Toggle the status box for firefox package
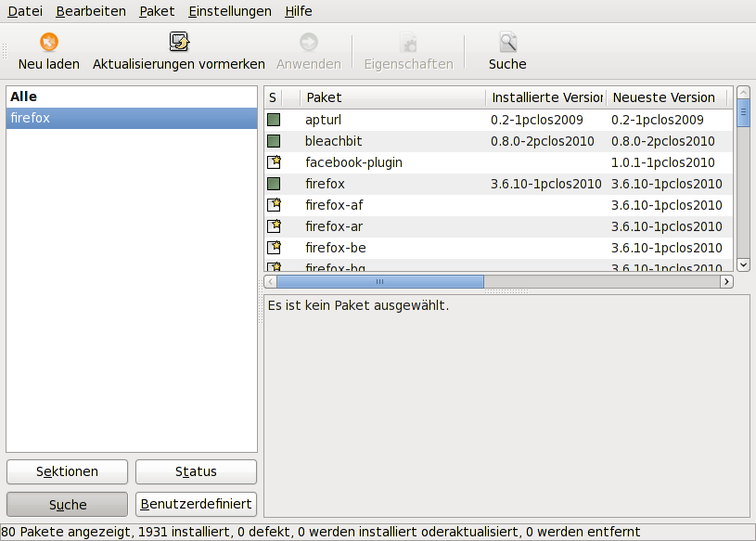756x541 pixels. [x=274, y=184]
